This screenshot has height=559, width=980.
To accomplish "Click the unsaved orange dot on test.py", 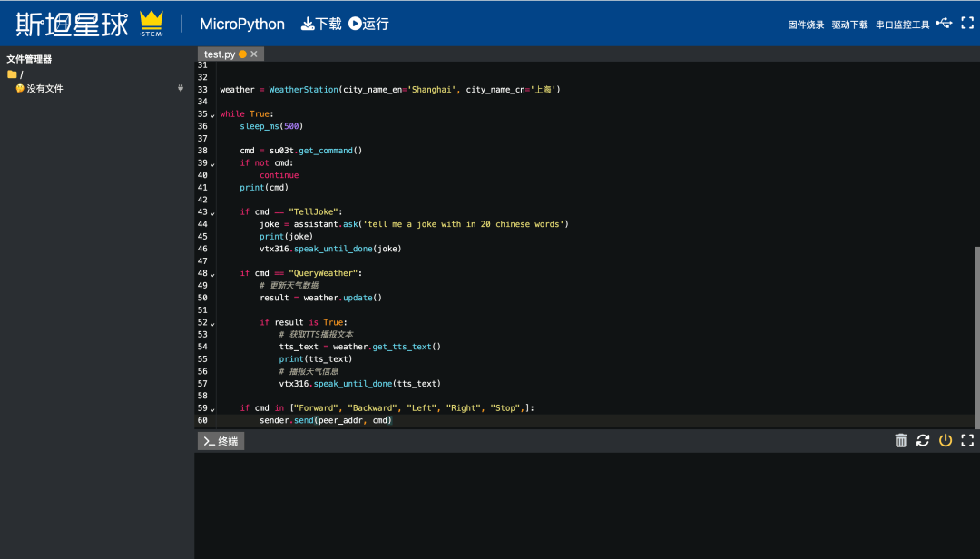I will (x=242, y=54).
